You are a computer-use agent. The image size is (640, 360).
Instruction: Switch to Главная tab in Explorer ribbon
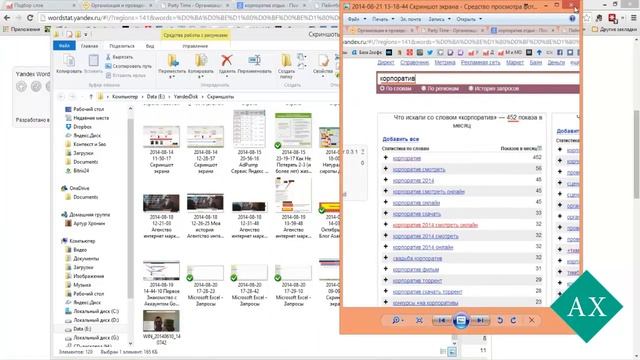pyautogui.click(x=89, y=46)
